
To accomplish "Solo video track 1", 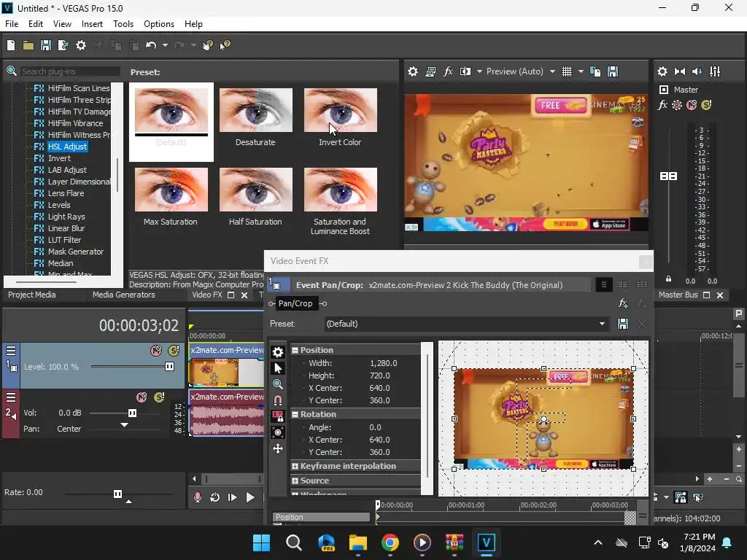I will pos(174,351).
